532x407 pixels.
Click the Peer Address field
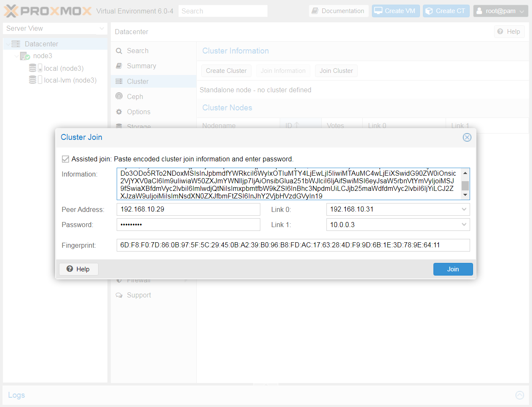point(188,209)
